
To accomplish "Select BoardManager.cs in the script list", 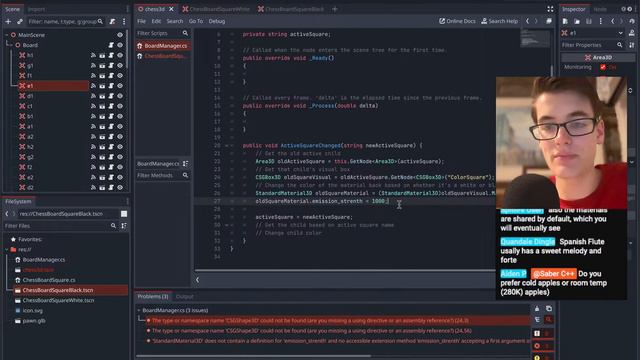I will point(162,46).
